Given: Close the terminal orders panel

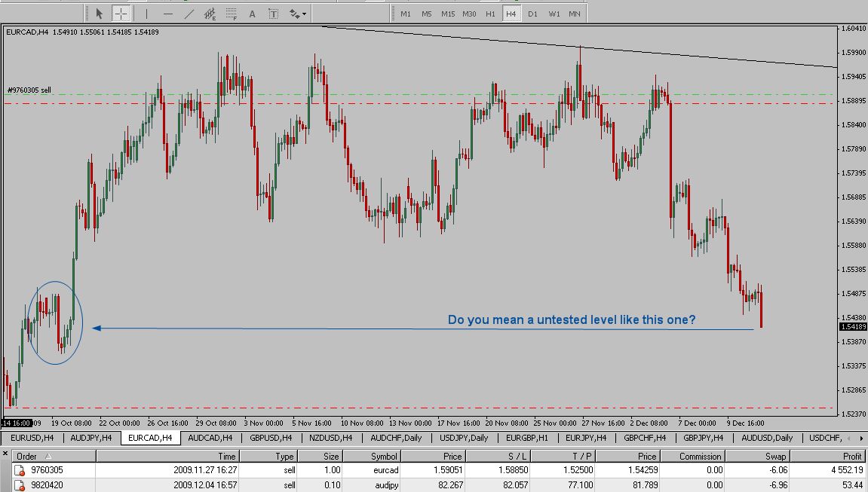Looking at the screenshot, I should [5, 455].
